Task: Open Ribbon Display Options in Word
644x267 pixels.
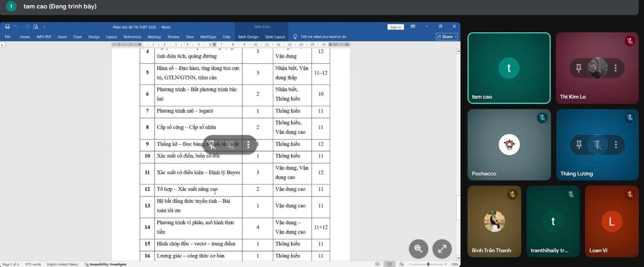Action: click(413, 27)
